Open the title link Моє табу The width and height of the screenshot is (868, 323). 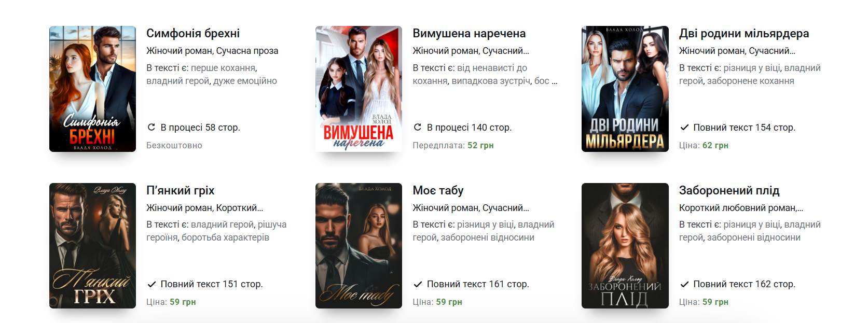pos(438,190)
